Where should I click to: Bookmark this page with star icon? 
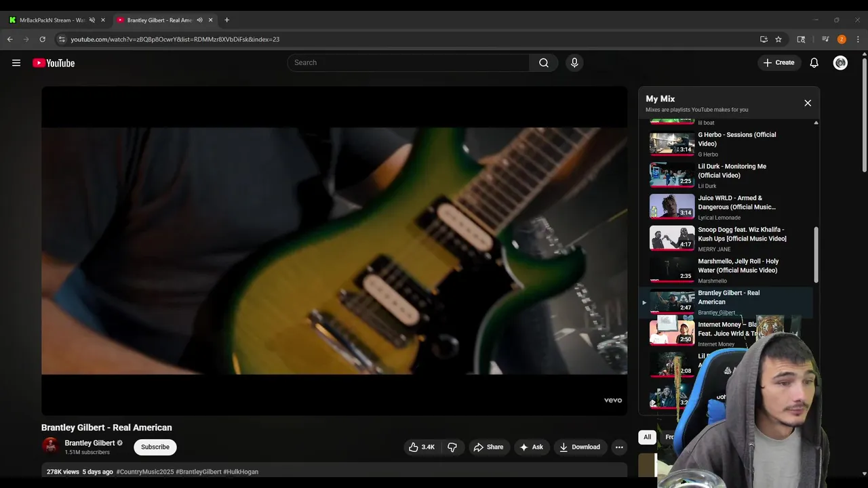click(778, 39)
